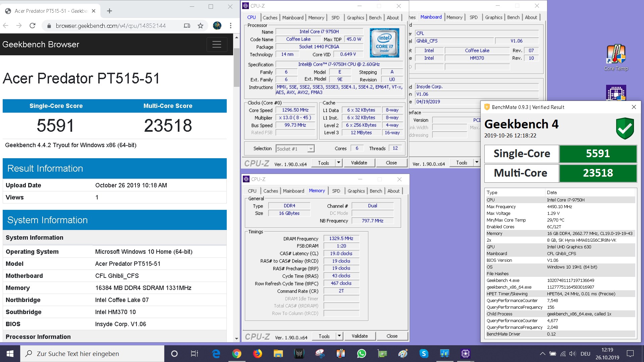Click the Cortana circle on taskbar
This screenshot has width=644, height=362.
pyautogui.click(x=174, y=354)
